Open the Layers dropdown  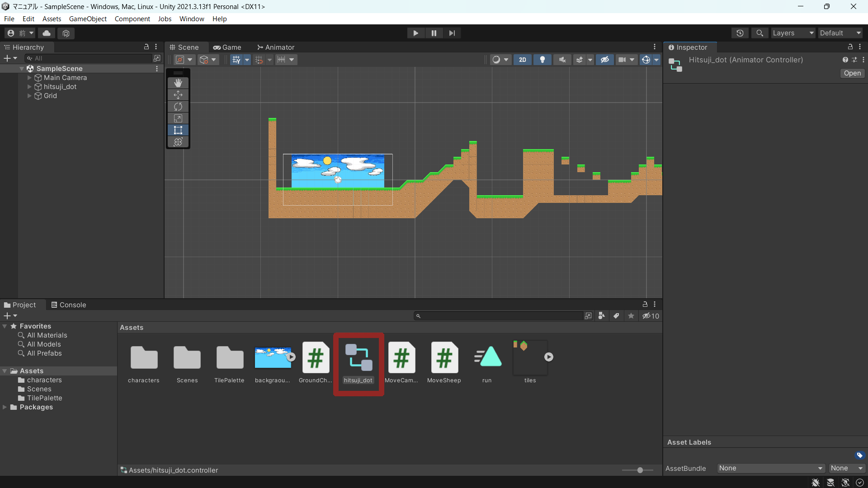793,33
